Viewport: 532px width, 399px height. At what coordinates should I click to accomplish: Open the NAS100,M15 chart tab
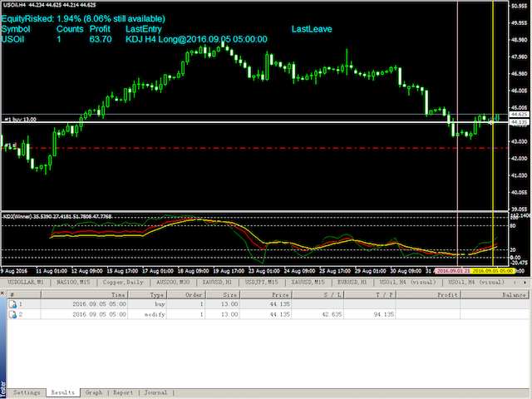pos(75,283)
